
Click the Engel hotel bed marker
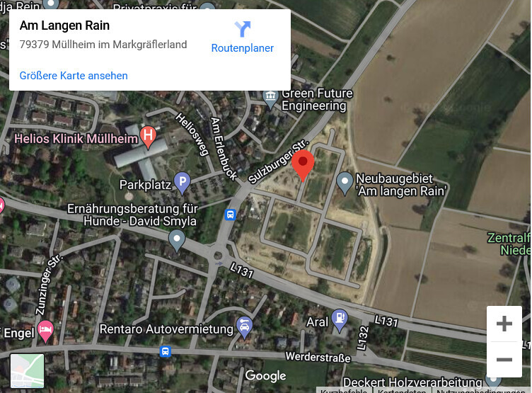pos(45,331)
